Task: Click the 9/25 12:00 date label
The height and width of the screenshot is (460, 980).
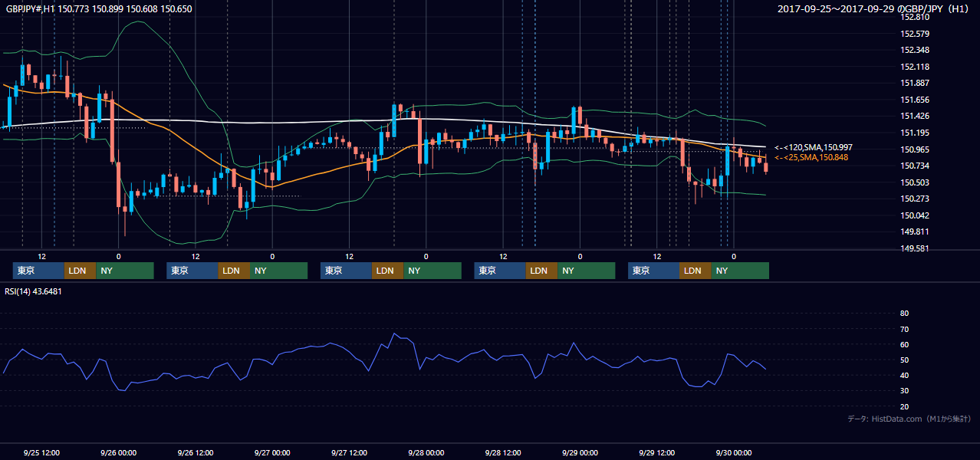Action: (42, 452)
